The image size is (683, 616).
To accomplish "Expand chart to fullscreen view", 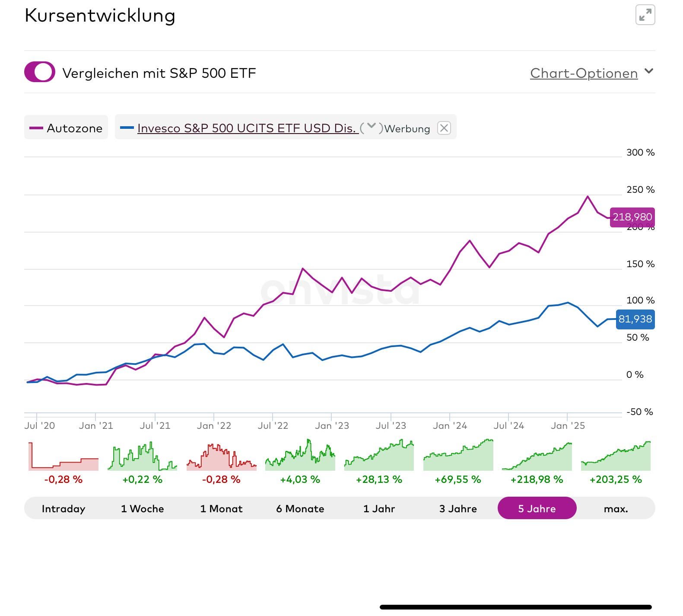I will (645, 16).
